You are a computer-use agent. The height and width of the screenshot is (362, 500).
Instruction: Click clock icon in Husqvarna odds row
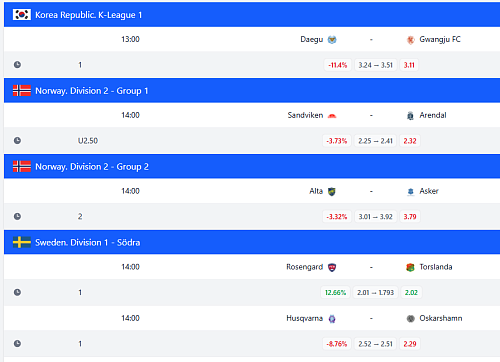[17, 343]
